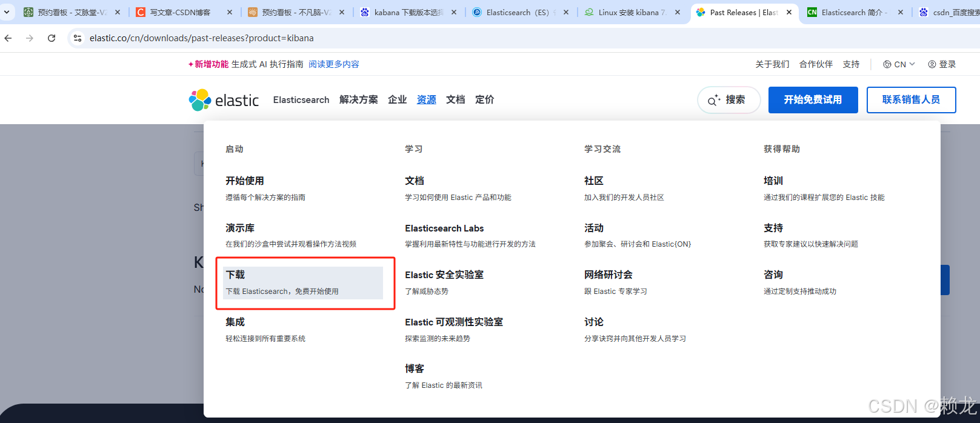Image resolution: width=980 pixels, height=423 pixels.
Task: Select Elastic 可观测性实验室 entry
Action: 454,322
